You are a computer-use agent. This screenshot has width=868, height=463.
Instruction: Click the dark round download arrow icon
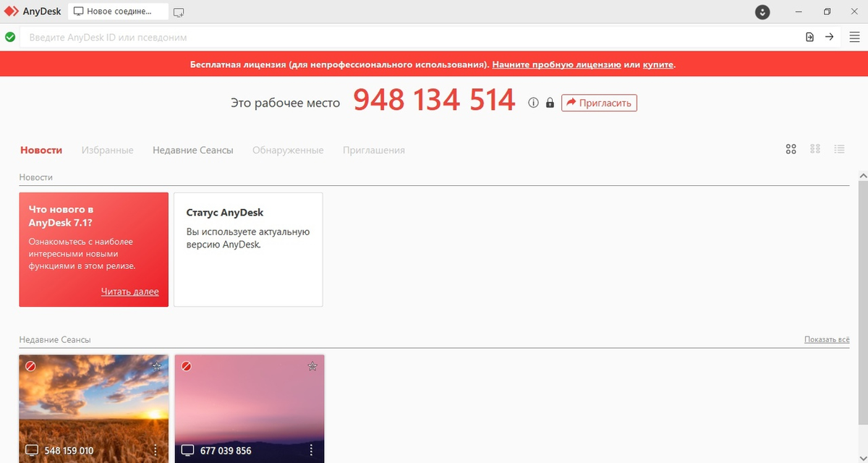[x=762, y=12]
